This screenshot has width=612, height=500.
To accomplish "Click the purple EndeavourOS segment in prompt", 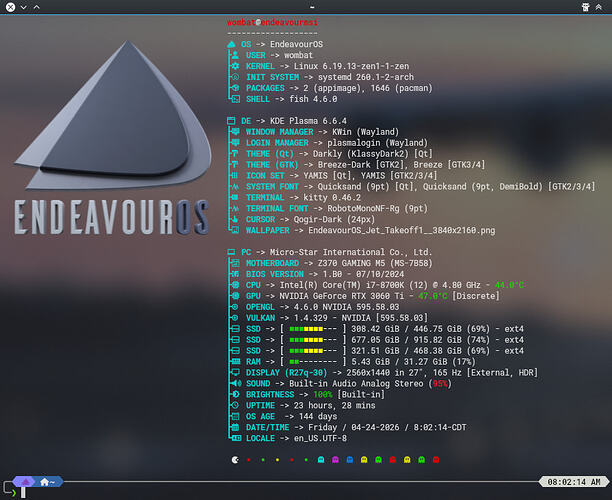I will click(25, 482).
